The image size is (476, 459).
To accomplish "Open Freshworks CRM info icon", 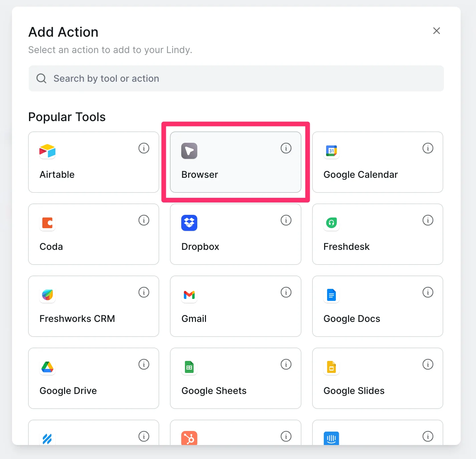I will [x=144, y=292].
